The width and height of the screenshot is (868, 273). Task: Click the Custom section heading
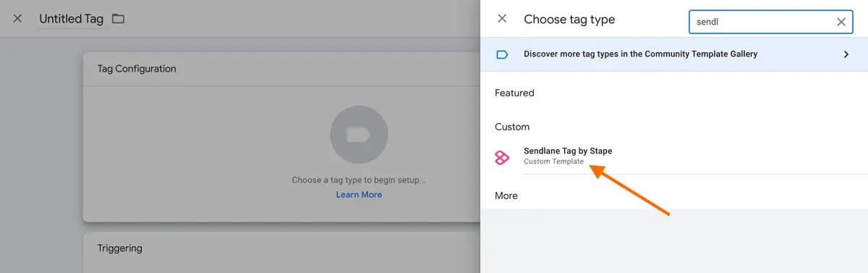pyautogui.click(x=512, y=127)
